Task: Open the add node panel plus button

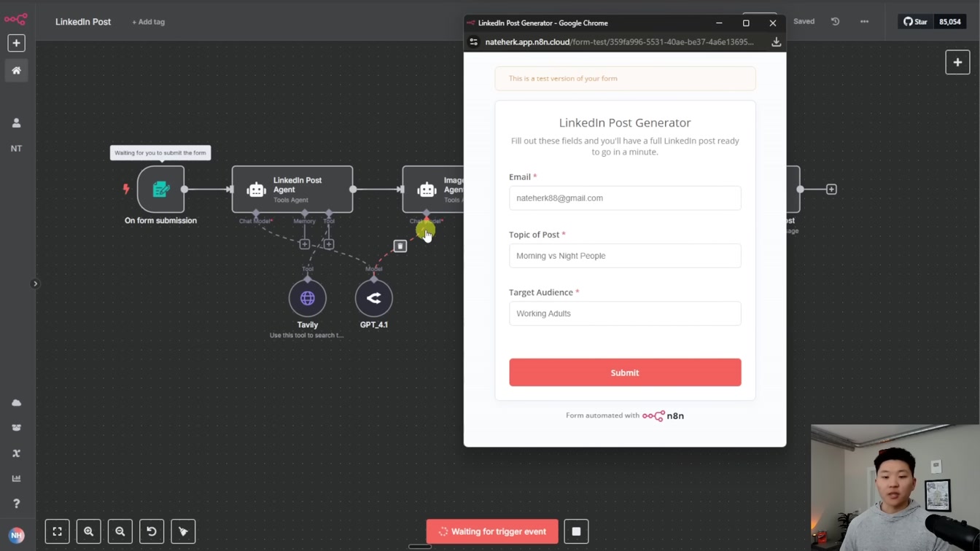Action: (x=957, y=63)
